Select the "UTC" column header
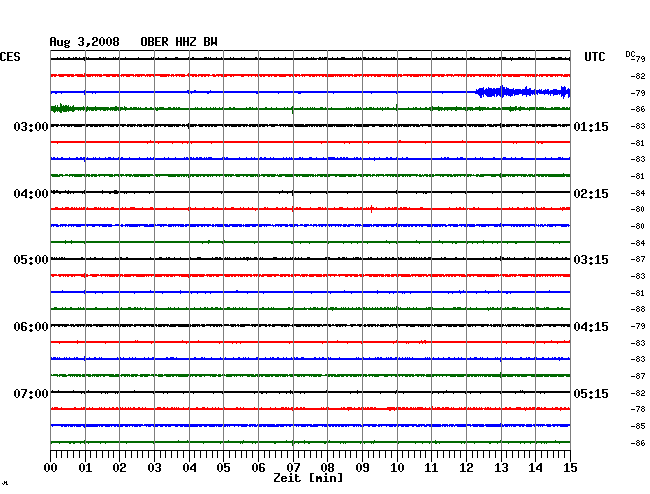 pyautogui.click(x=594, y=57)
